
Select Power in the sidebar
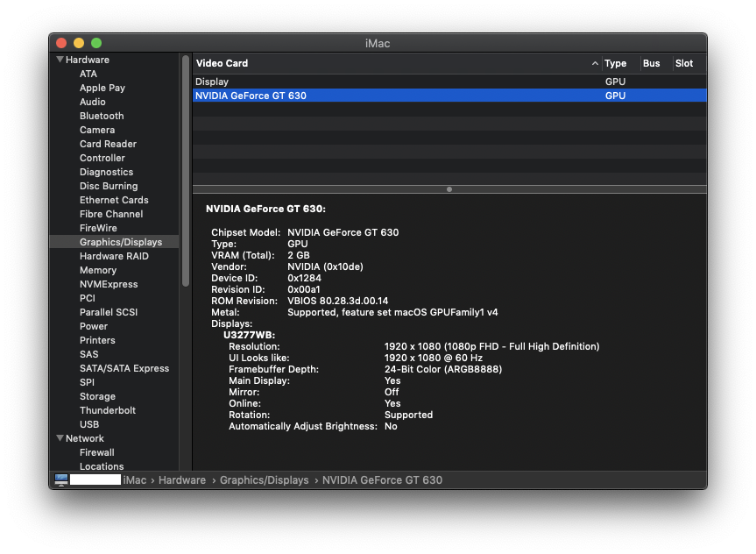click(x=94, y=326)
